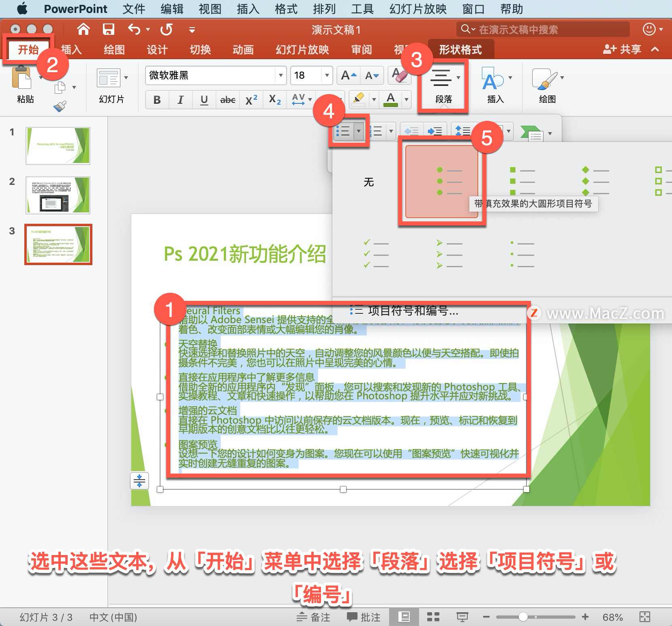This screenshot has width=672, height=626.
Task: Undo the last action
Action: pyautogui.click(x=134, y=29)
